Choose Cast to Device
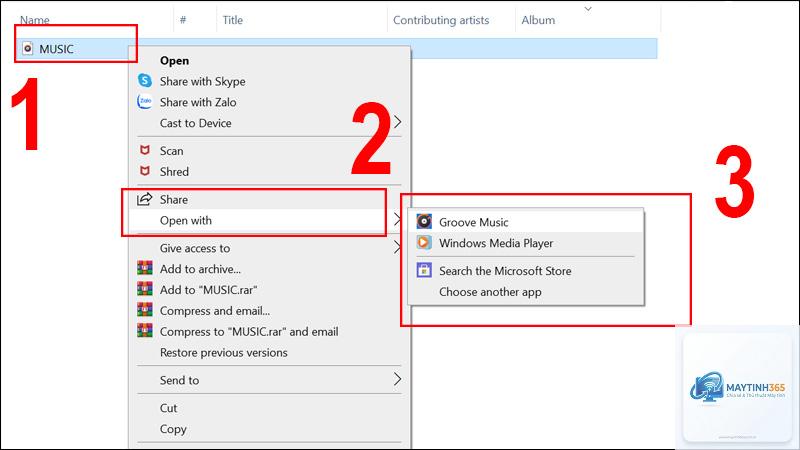Screen dimensions: 800x450 click(195, 123)
